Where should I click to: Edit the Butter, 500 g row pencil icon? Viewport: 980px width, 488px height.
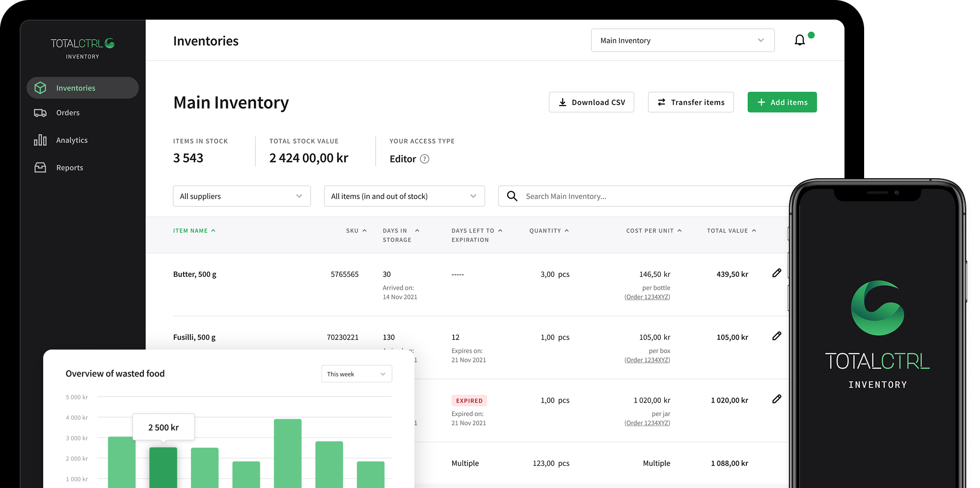tap(777, 273)
